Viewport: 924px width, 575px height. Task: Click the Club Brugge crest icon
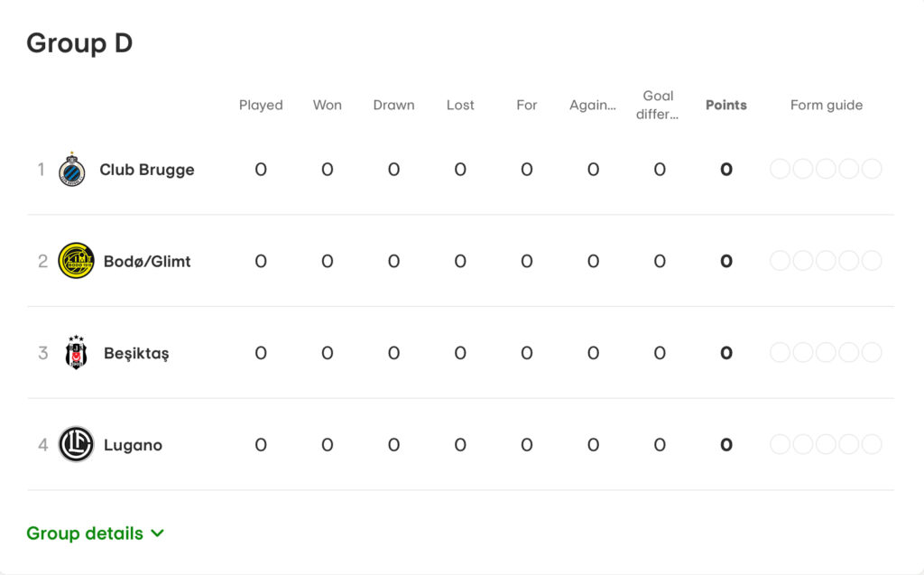tap(72, 170)
